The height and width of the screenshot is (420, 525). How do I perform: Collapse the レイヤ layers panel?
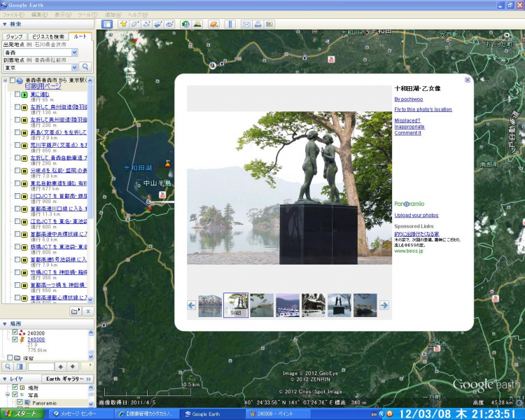(5, 379)
